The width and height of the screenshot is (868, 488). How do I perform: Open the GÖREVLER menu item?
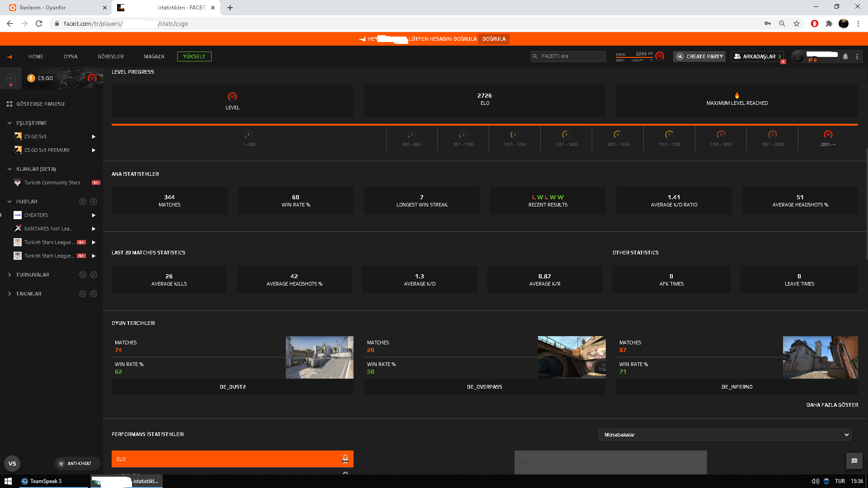tap(111, 56)
